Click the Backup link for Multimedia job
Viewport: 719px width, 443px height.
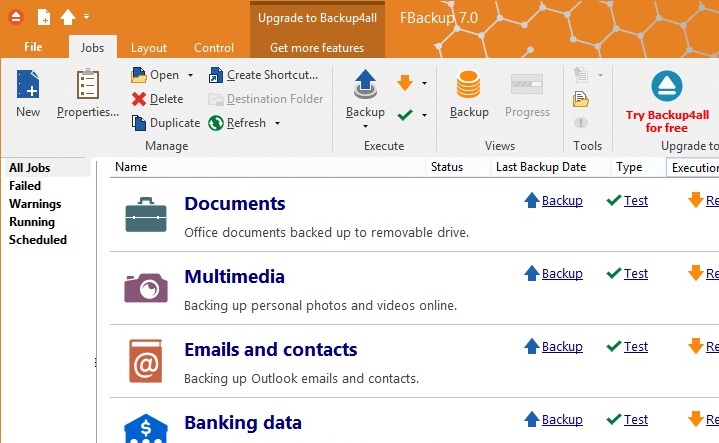coord(561,274)
